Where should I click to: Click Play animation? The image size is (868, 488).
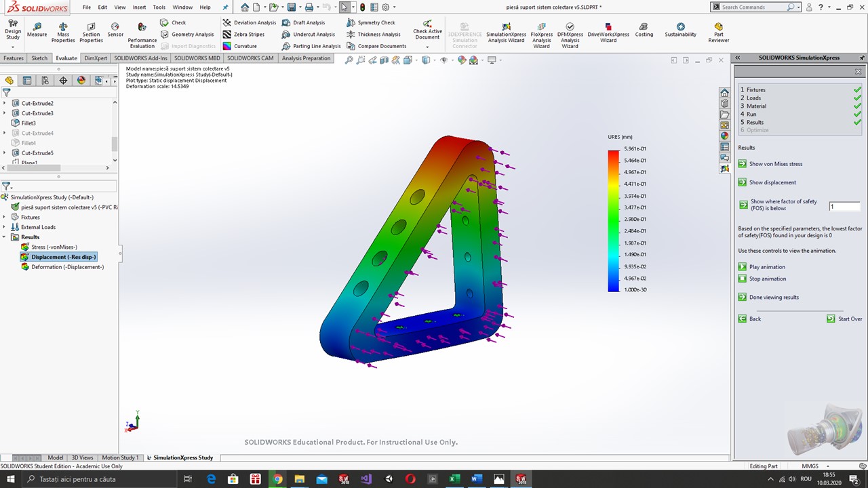coord(762,267)
